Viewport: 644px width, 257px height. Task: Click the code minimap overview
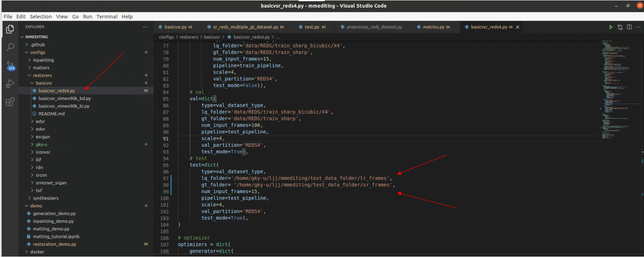point(621,90)
